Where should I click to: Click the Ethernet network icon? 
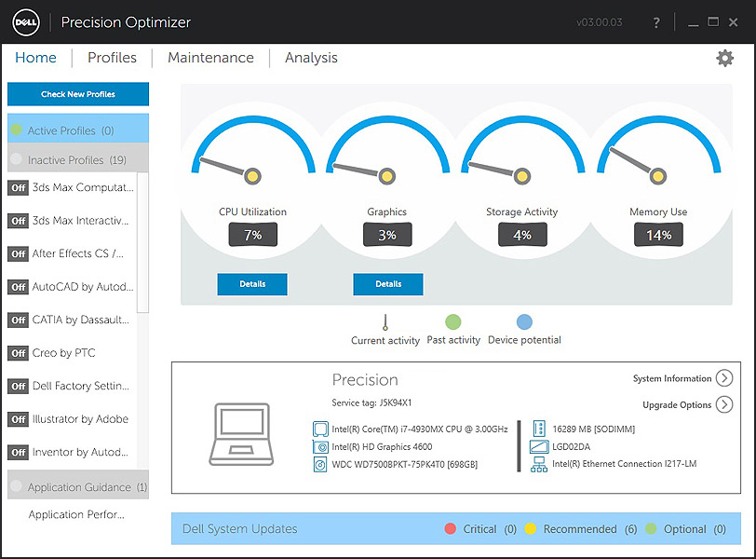point(539,465)
